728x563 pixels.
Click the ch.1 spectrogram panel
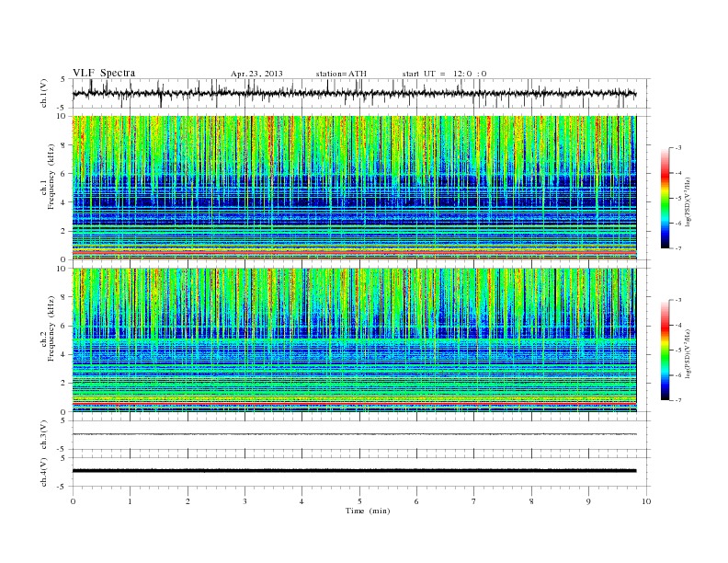tap(354, 188)
